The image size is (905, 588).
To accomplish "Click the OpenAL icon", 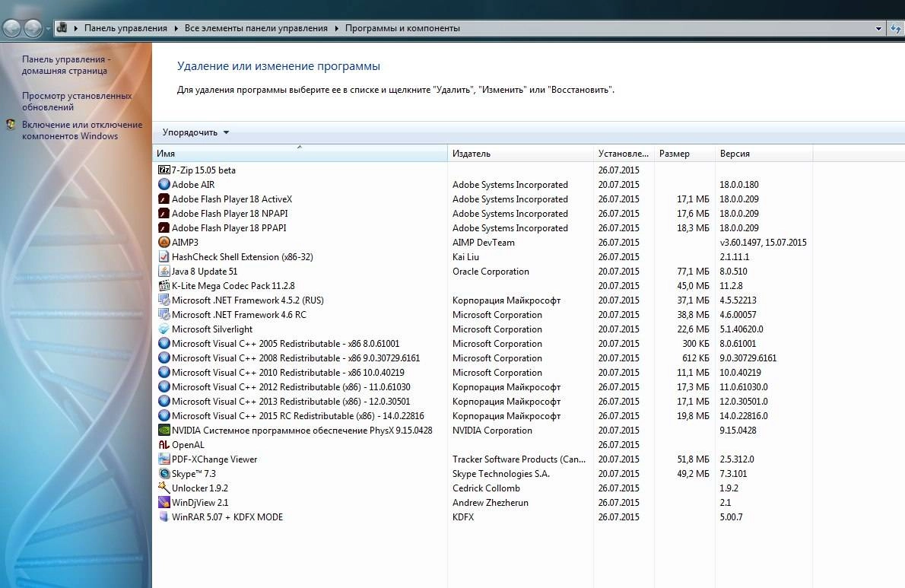I will [x=164, y=444].
